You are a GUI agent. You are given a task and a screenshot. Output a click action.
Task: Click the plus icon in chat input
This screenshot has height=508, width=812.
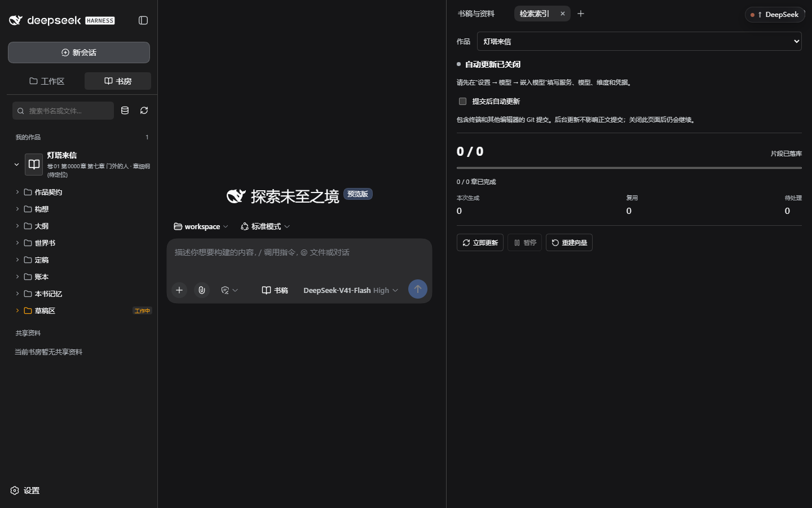179,290
